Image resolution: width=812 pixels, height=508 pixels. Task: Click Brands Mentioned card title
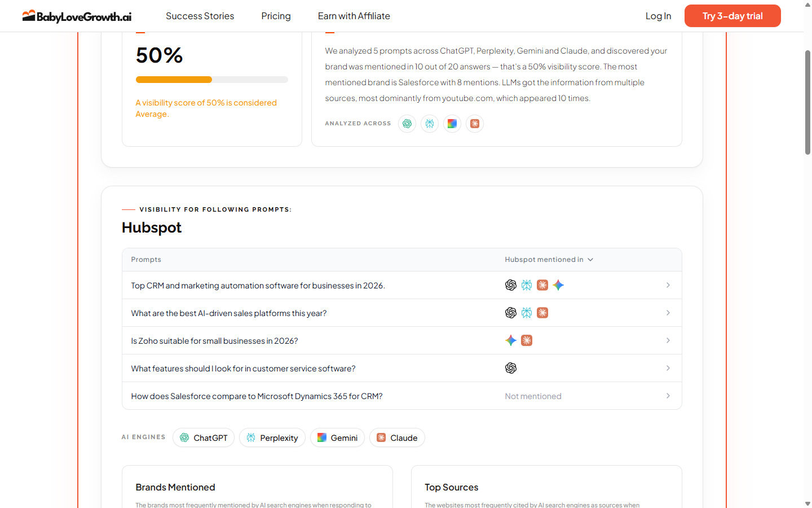tap(175, 487)
